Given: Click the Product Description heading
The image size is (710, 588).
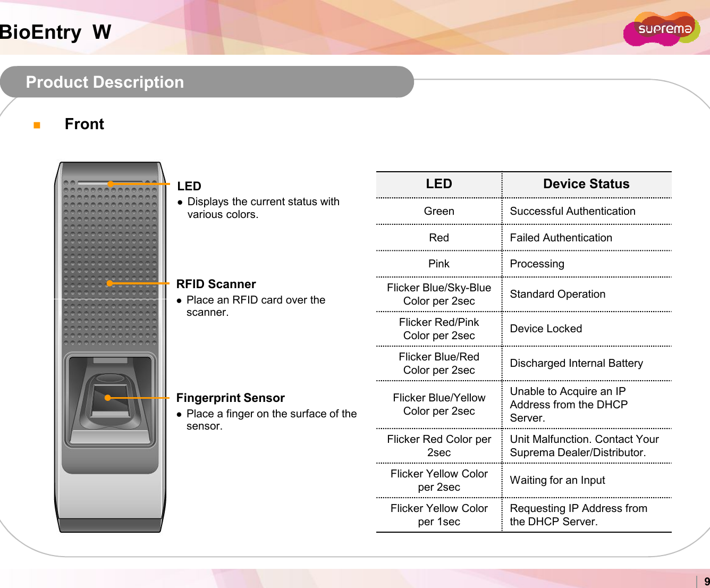Looking at the screenshot, I should point(105,82).
